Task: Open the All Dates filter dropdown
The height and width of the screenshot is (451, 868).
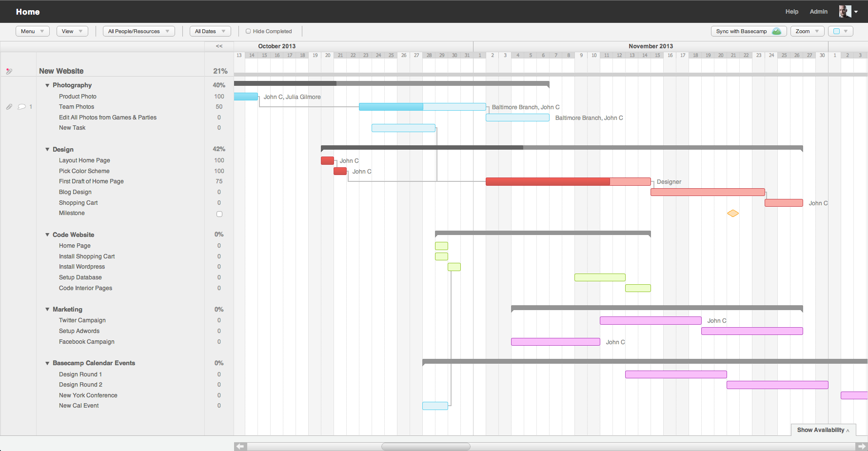Action: pyautogui.click(x=210, y=31)
